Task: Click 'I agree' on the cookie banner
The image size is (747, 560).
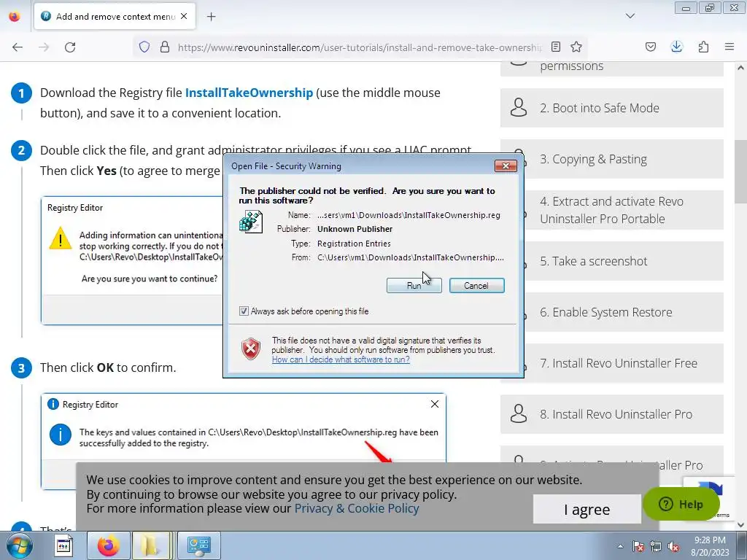Action: (x=587, y=510)
